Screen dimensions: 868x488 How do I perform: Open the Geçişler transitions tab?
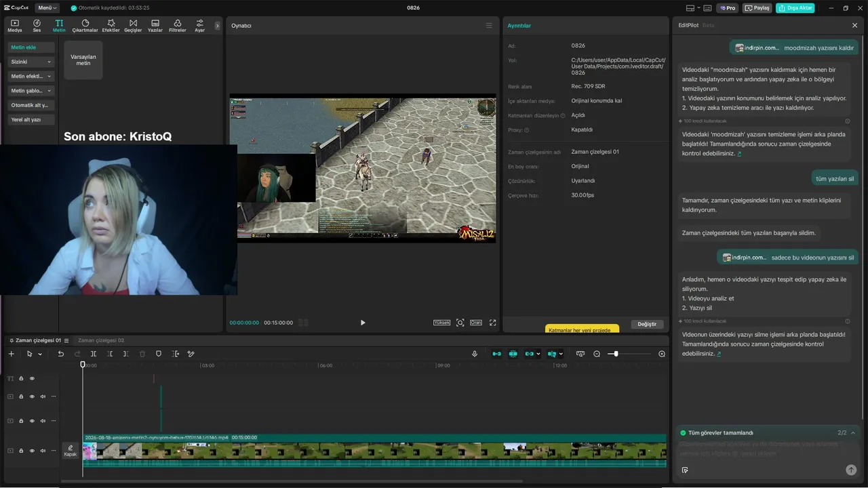(133, 26)
